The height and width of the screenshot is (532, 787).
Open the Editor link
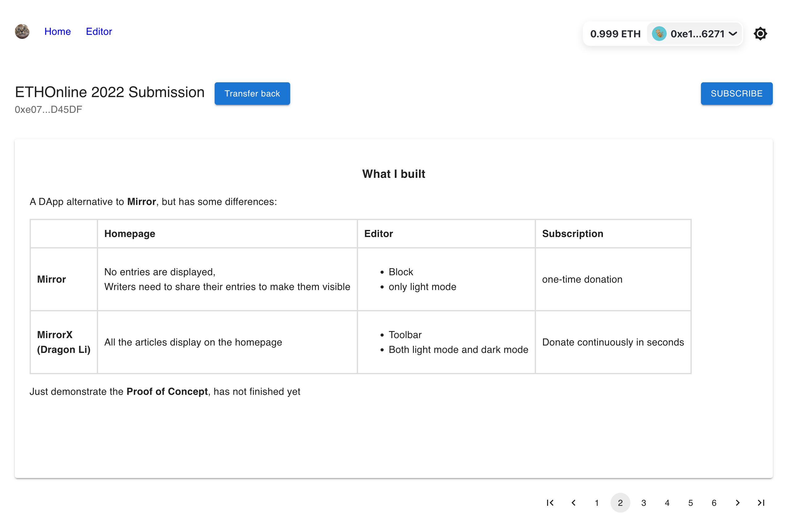click(x=99, y=31)
